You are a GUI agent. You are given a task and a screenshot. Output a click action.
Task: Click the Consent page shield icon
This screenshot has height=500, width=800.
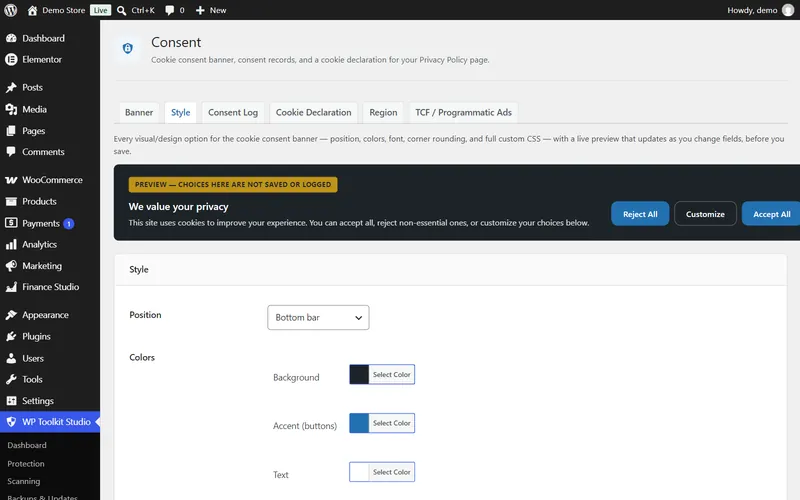(x=128, y=48)
